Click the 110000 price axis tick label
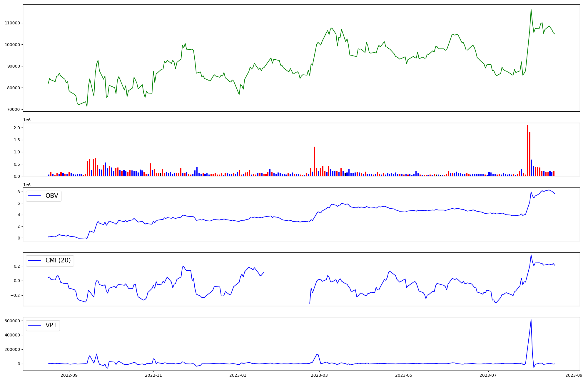The image size is (588, 382). (12, 23)
